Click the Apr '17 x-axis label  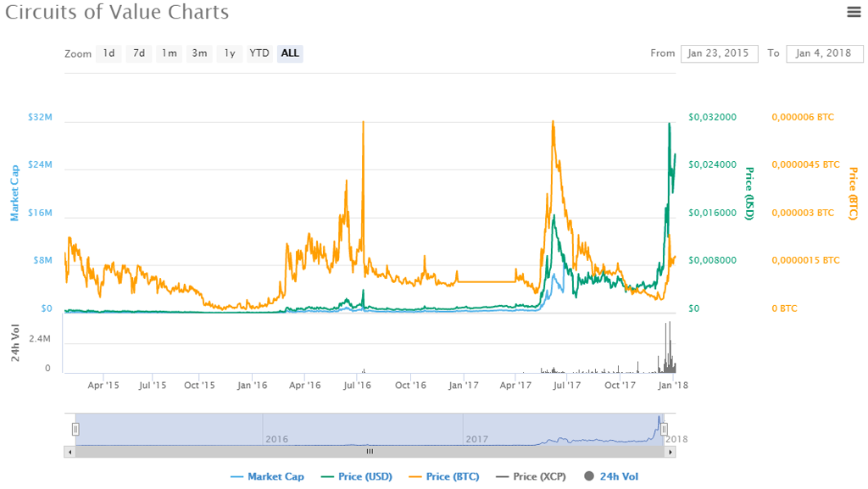515,385
